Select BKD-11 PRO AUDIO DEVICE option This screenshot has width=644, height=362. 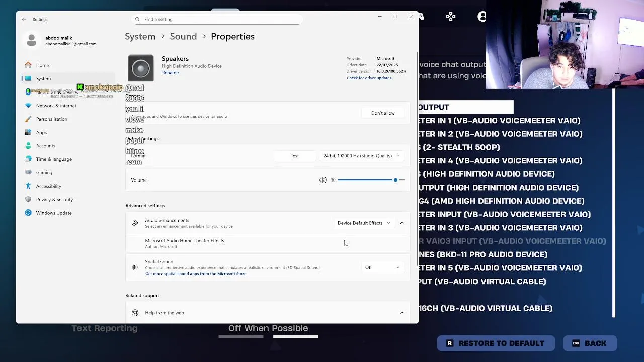pyautogui.click(x=483, y=254)
